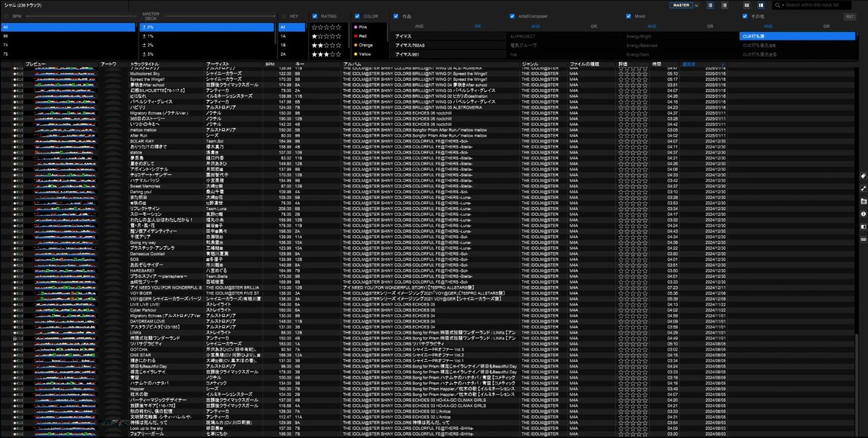Image resolution: width=868 pixels, height=438 pixels.
Task: Select the two-star rating filter
Action: 326,45
